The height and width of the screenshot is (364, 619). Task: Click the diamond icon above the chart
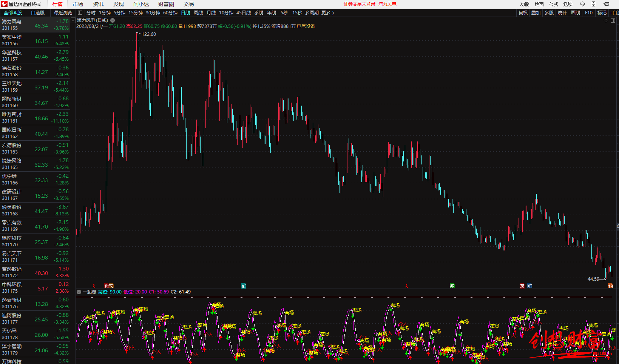click(606, 20)
